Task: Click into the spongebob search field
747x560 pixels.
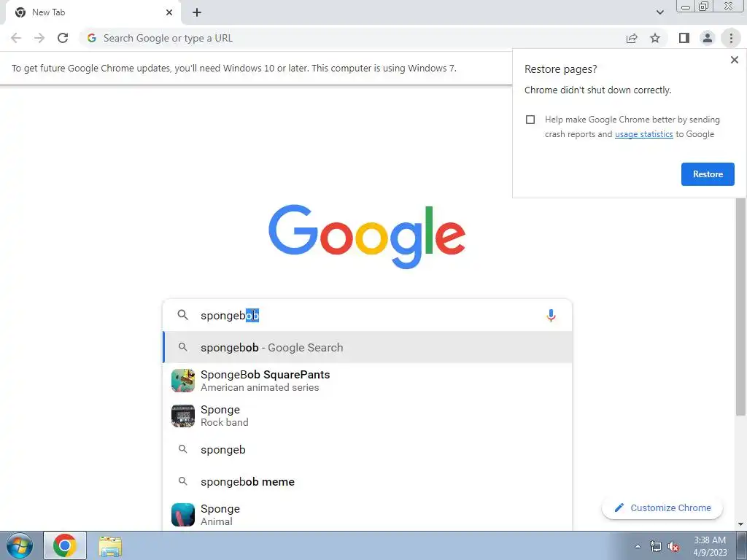Action: (x=367, y=315)
